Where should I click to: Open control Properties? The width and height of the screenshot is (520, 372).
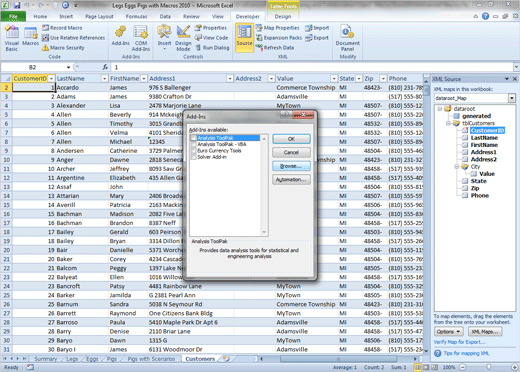211,28
